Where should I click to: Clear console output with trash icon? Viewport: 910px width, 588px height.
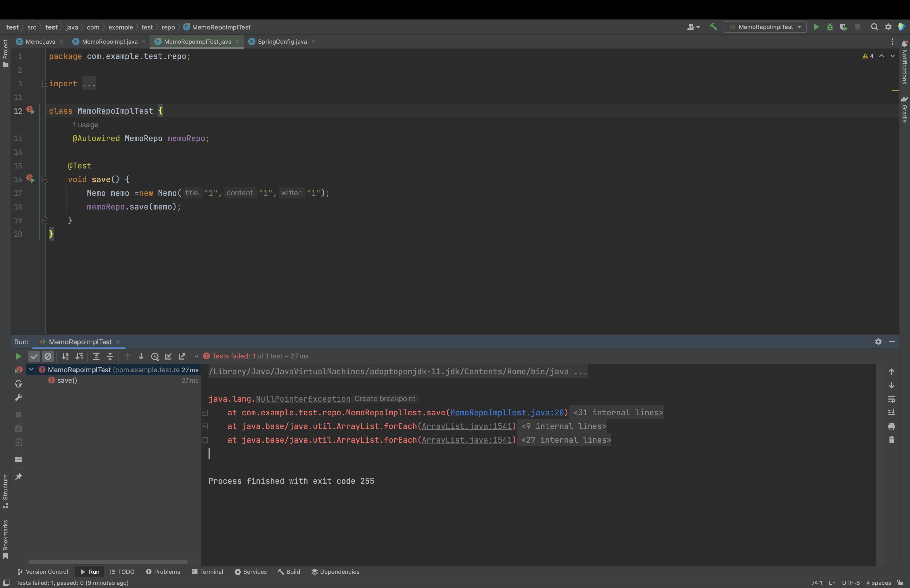click(891, 440)
